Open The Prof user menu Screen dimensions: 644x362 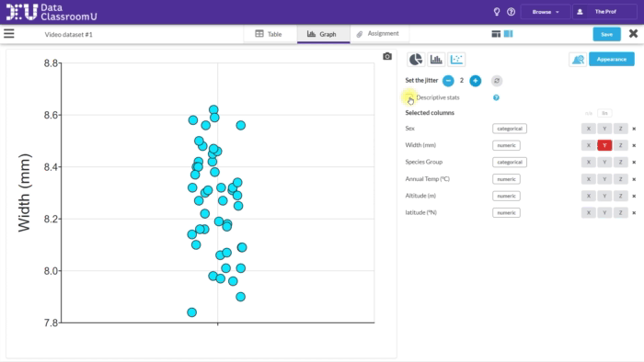(x=605, y=12)
